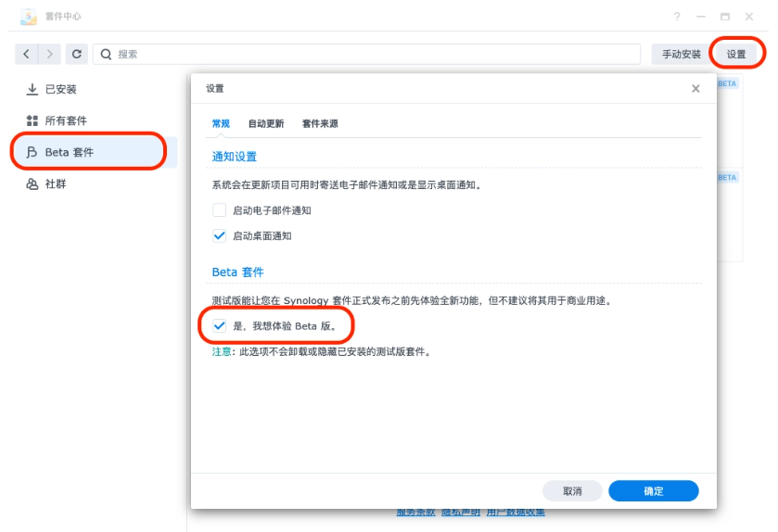Switch to the 自动更新 tab
The image size is (778, 532).
[266, 123]
